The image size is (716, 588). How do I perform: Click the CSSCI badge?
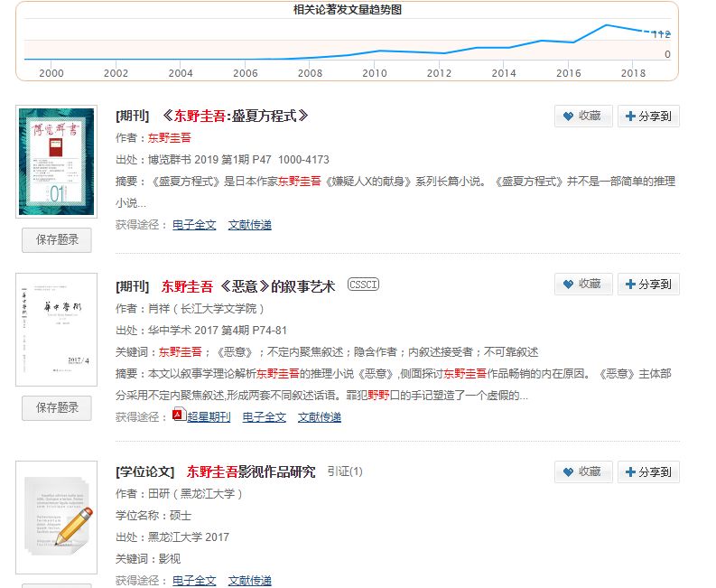(364, 285)
